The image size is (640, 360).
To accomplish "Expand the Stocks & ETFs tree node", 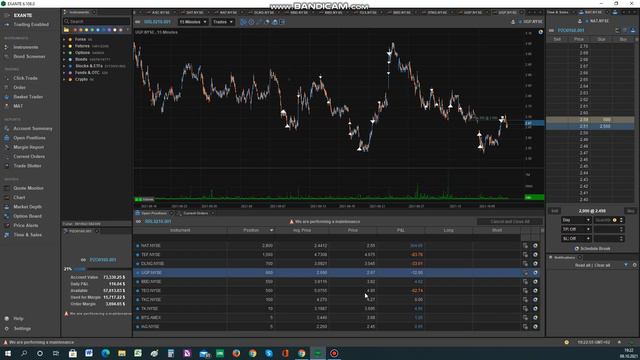I will coord(64,66).
